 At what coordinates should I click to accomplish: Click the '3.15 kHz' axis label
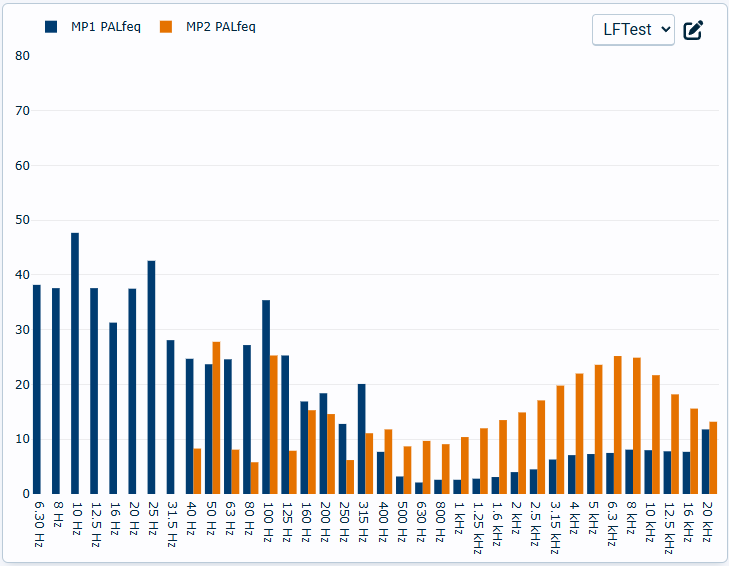[554, 527]
